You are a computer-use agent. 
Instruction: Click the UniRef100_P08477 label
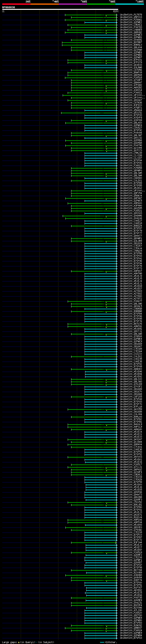click(131, 301)
